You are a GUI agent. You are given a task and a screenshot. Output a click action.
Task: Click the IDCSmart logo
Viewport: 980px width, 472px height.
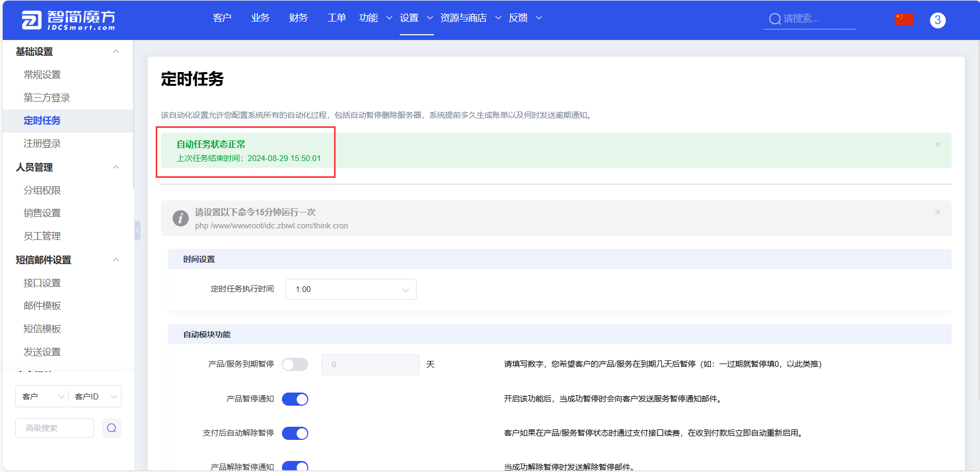pyautogui.click(x=68, y=20)
